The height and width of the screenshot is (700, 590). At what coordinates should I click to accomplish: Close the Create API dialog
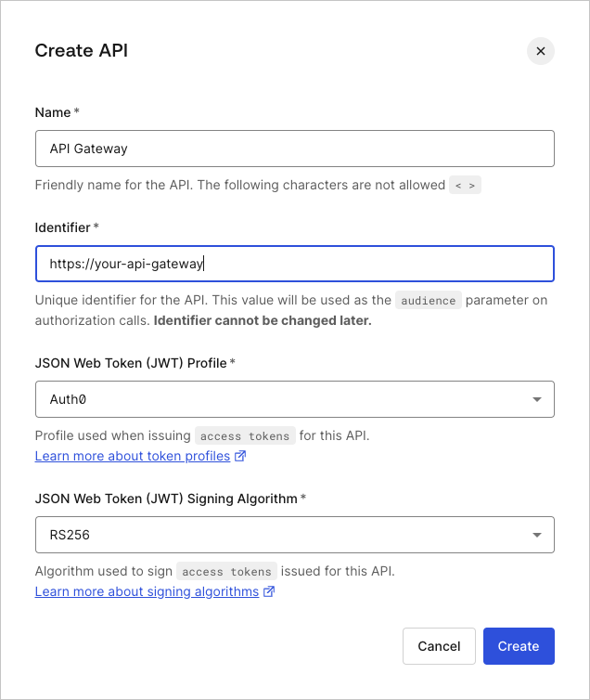[541, 51]
